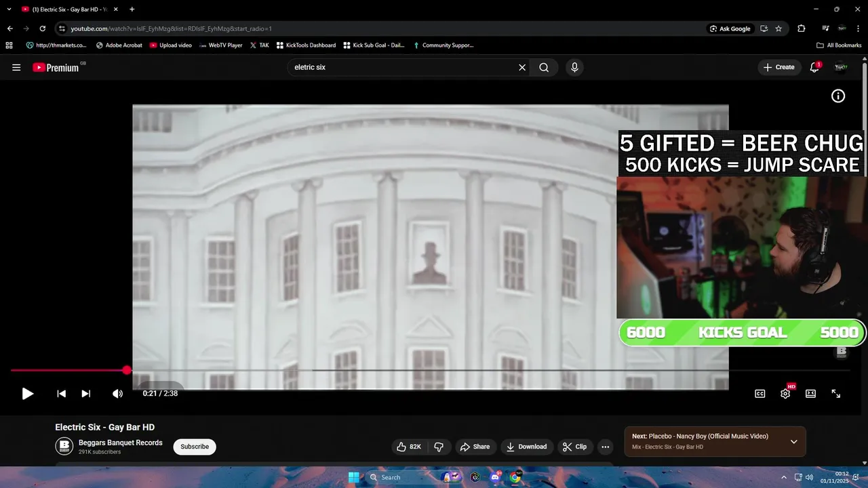868x488 pixels.
Task: Download the video
Action: pyautogui.click(x=526, y=447)
